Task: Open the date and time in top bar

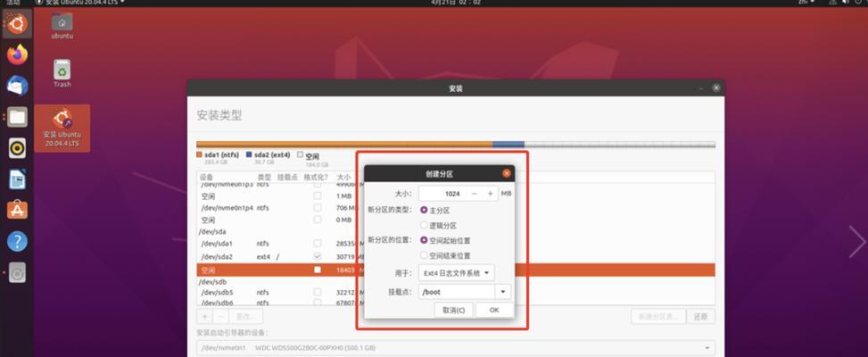Action: click(x=455, y=2)
